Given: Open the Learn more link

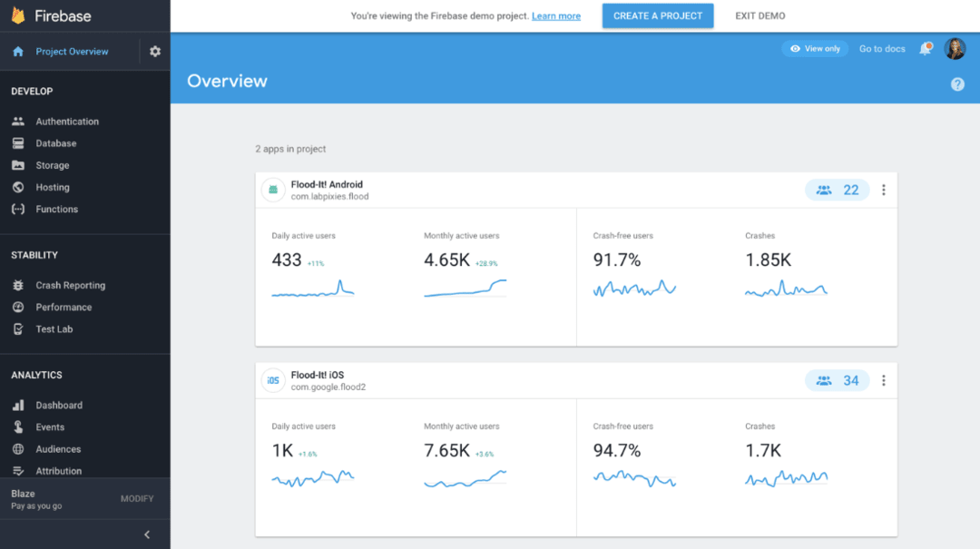Looking at the screenshot, I should pyautogui.click(x=555, y=15).
